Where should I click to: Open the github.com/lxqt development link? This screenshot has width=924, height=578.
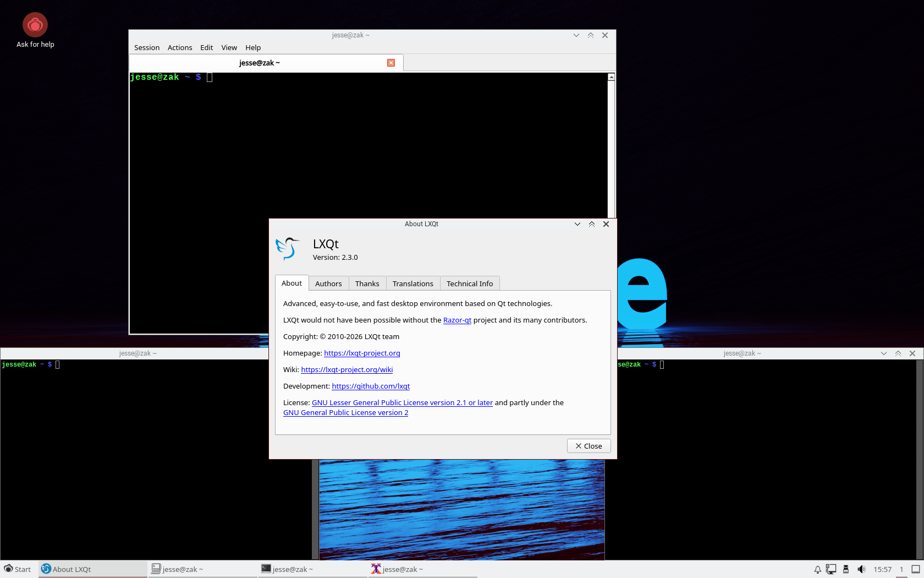click(371, 386)
